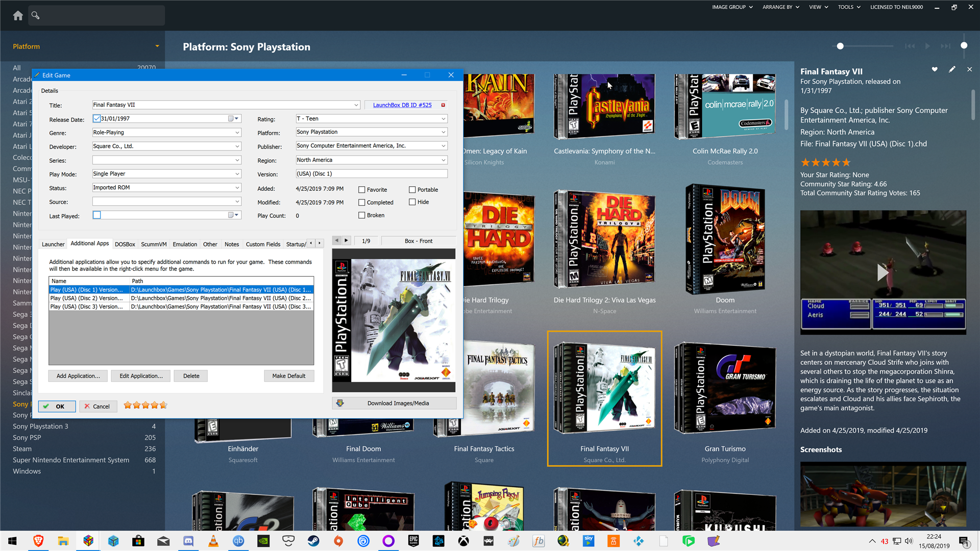Open Steam from taskbar
The image size is (980, 551).
click(313, 541)
